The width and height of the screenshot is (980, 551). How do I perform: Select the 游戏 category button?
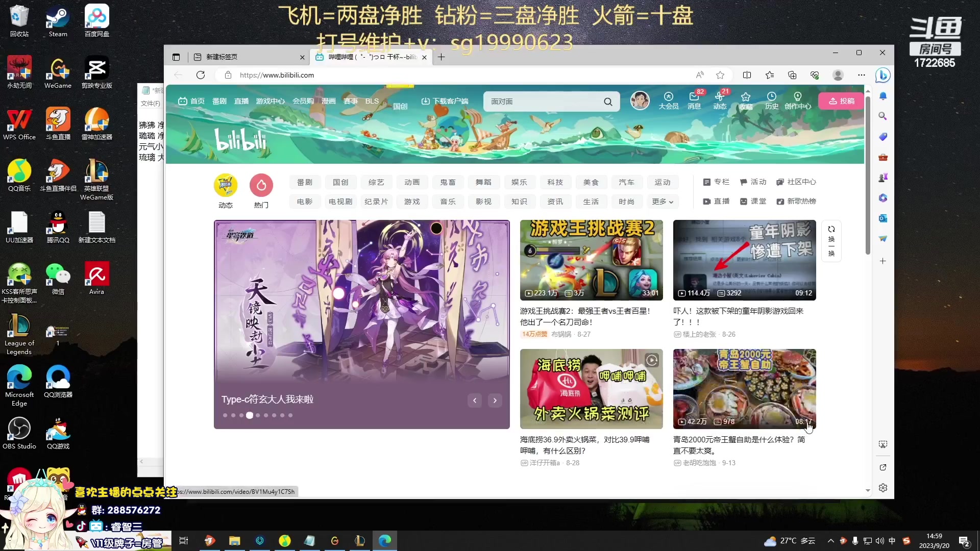click(x=412, y=202)
